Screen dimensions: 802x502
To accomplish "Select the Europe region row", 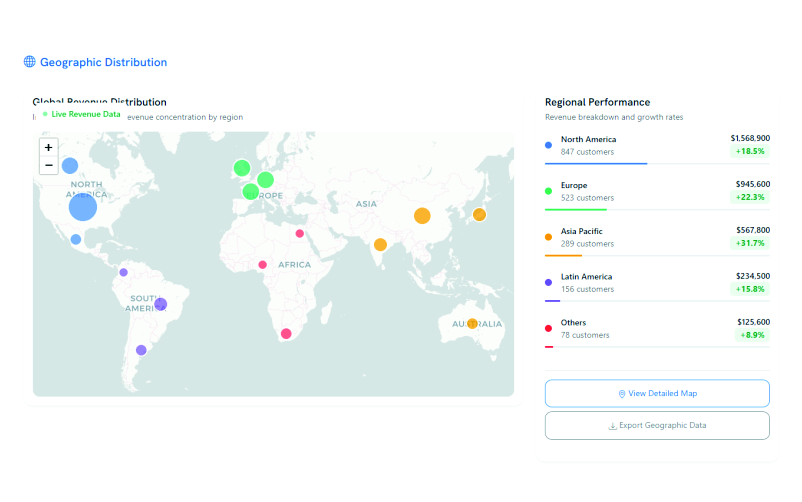I will [657, 192].
